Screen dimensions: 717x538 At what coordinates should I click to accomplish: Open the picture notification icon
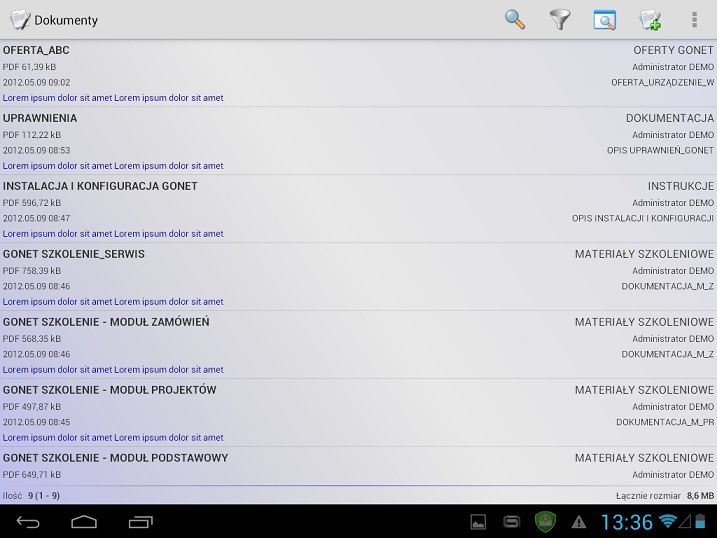pos(478,522)
